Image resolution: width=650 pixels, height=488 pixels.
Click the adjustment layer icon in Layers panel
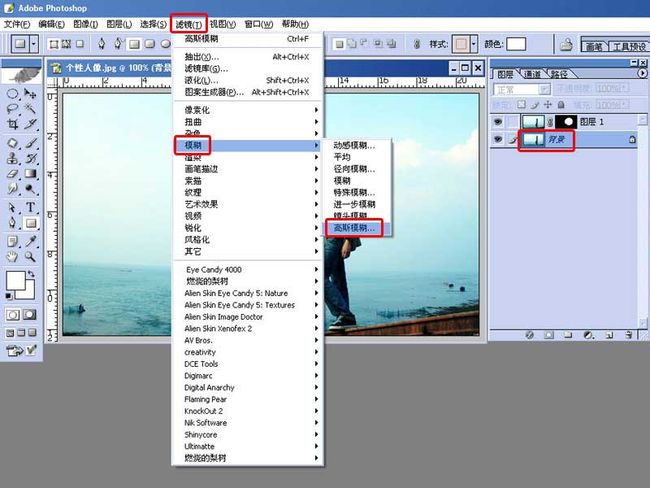point(588,335)
